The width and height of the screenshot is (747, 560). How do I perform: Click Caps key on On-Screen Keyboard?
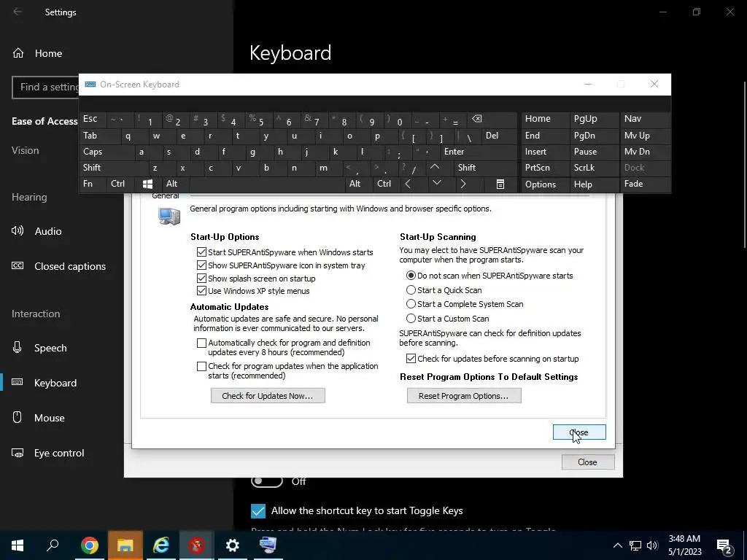pos(107,152)
